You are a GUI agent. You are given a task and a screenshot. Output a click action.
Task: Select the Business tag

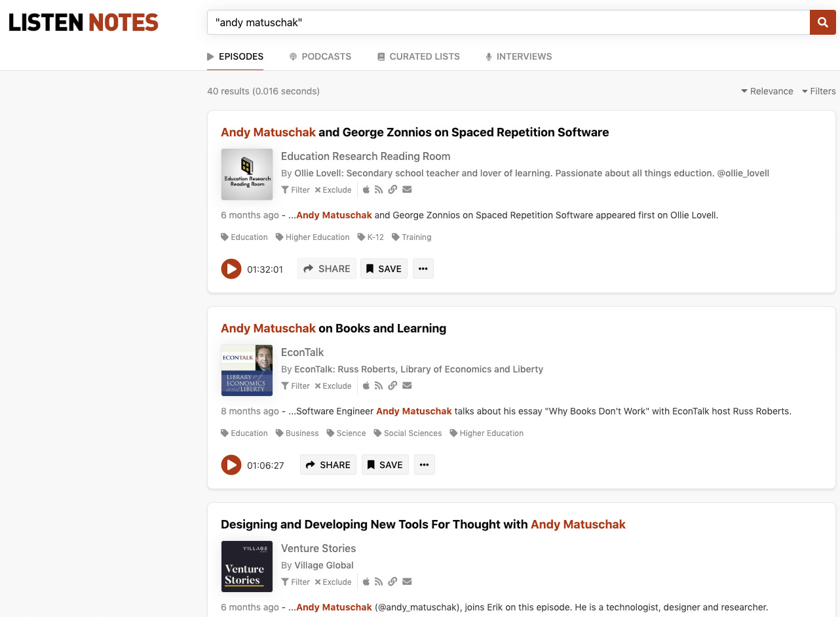(297, 433)
